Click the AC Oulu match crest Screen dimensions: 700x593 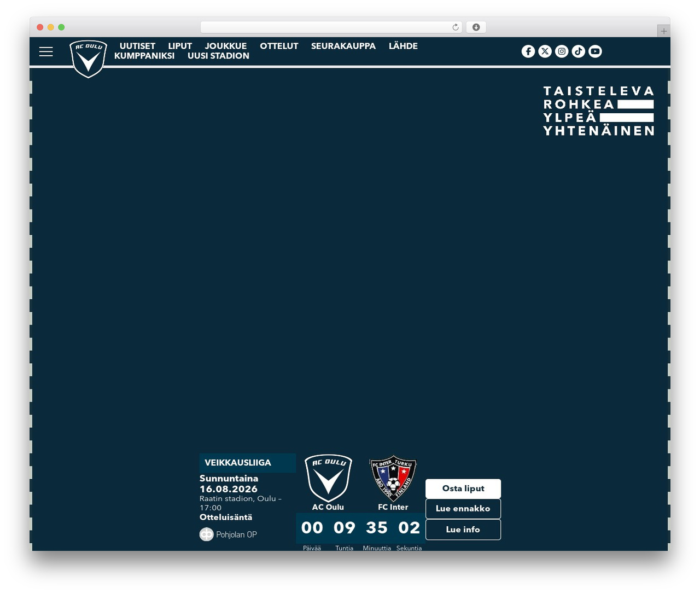[x=328, y=478]
